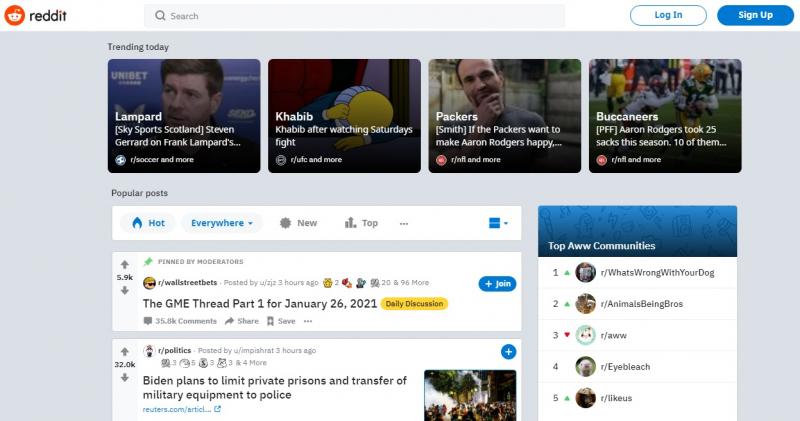Click the r/Eyebleach avatar icon
Screen dimensions: 800x421
click(586, 366)
